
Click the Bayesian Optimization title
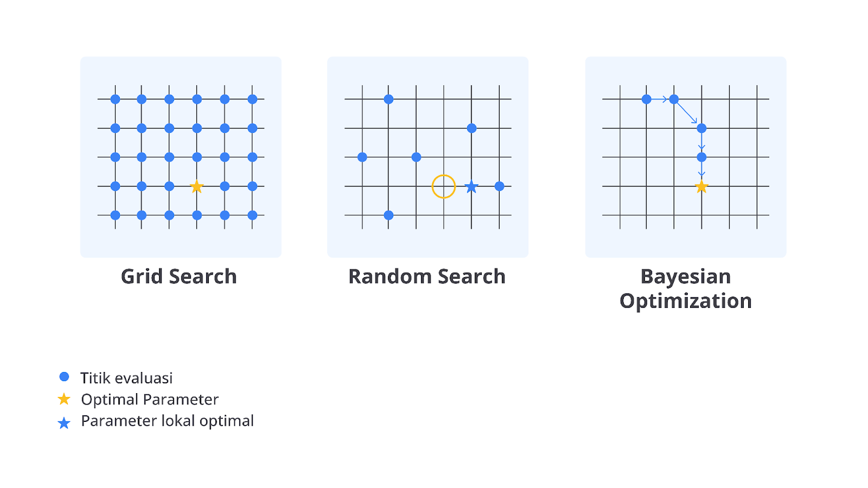[x=686, y=288]
